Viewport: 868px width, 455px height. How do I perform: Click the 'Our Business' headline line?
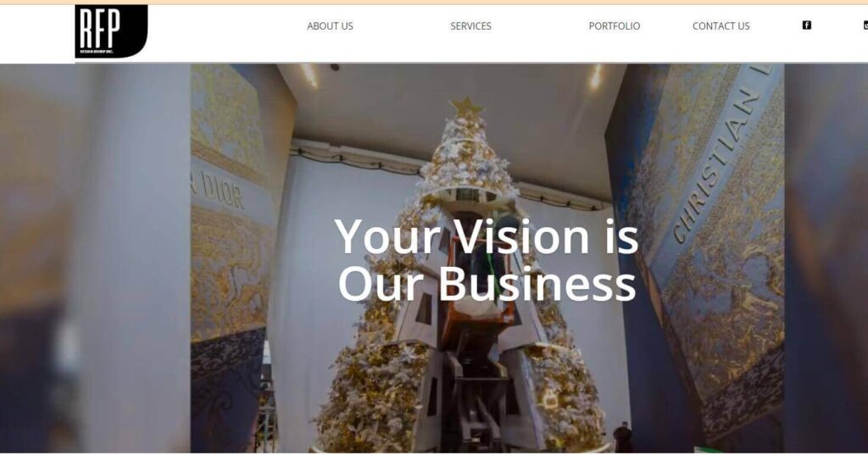(x=487, y=283)
